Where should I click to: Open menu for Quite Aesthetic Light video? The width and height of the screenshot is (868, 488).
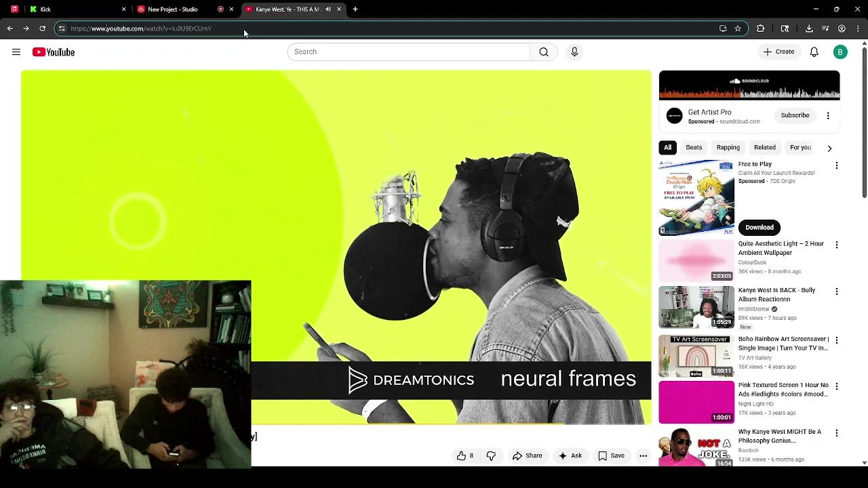coord(836,245)
